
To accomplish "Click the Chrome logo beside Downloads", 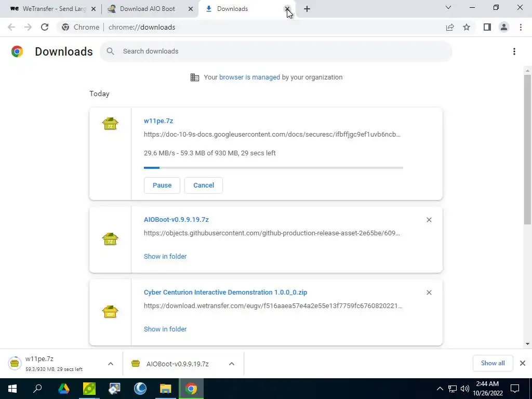I will click(17, 51).
